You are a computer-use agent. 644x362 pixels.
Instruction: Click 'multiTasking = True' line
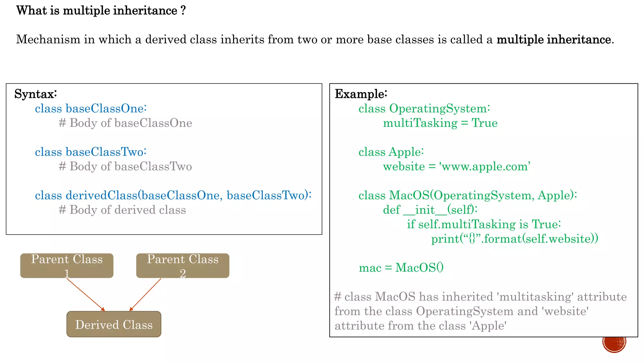(x=440, y=123)
